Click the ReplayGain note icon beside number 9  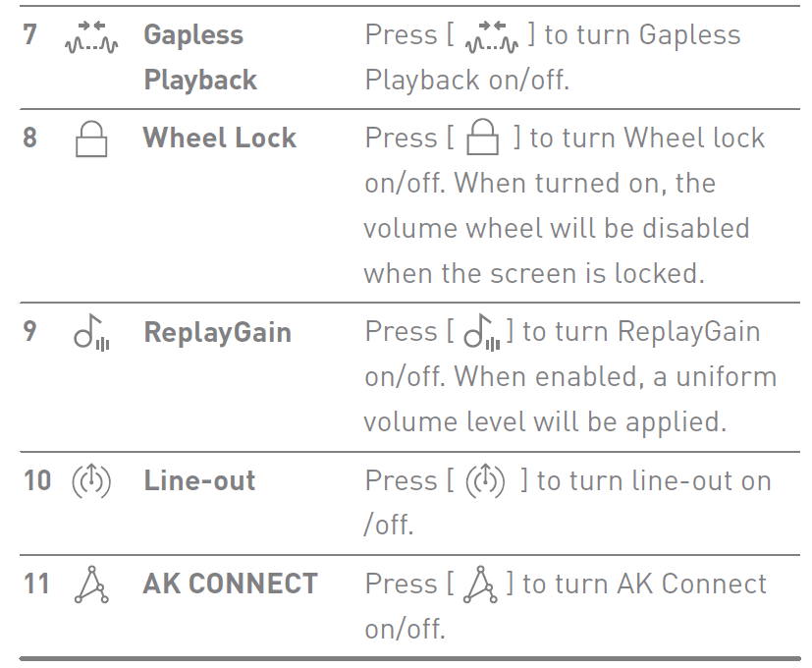[x=89, y=333]
